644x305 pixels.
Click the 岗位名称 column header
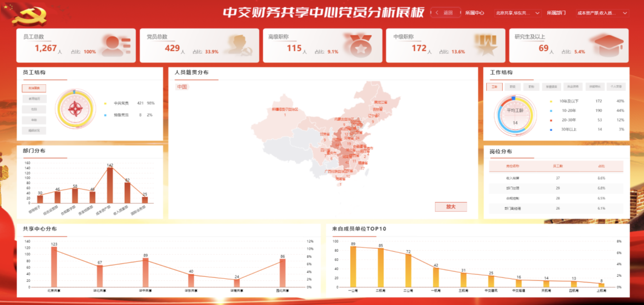[x=512, y=166]
